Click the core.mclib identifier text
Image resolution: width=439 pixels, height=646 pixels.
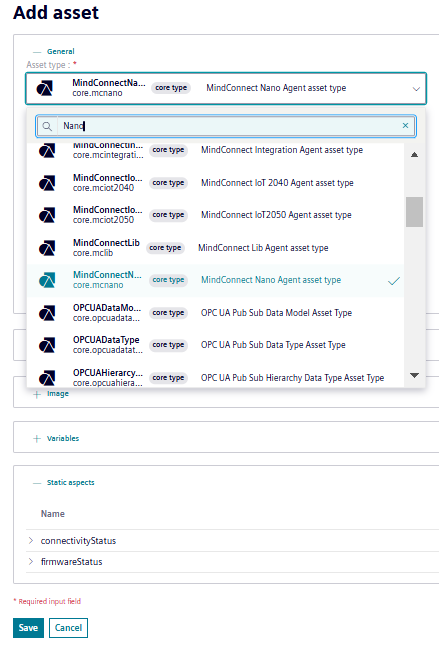(93, 253)
